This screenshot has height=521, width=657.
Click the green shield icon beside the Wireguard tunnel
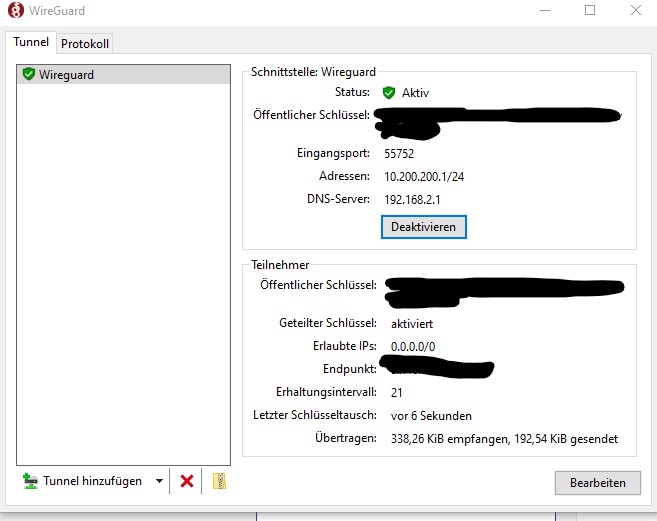[28, 74]
